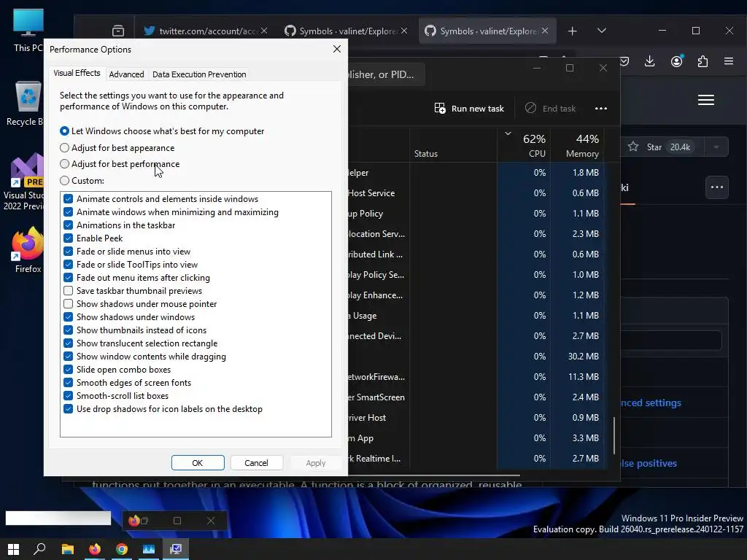Open the Recycle Bin desktop icon

tap(27, 104)
